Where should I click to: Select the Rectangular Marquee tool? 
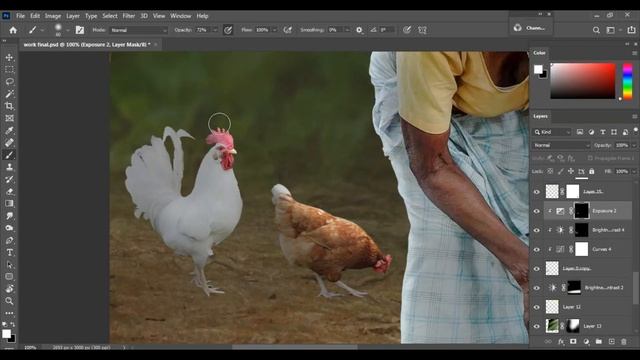coord(9,70)
